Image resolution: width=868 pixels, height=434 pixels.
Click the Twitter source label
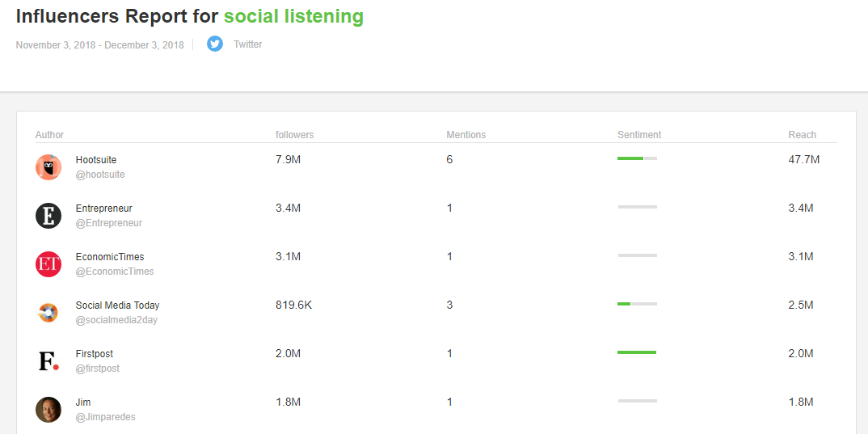[x=247, y=44]
